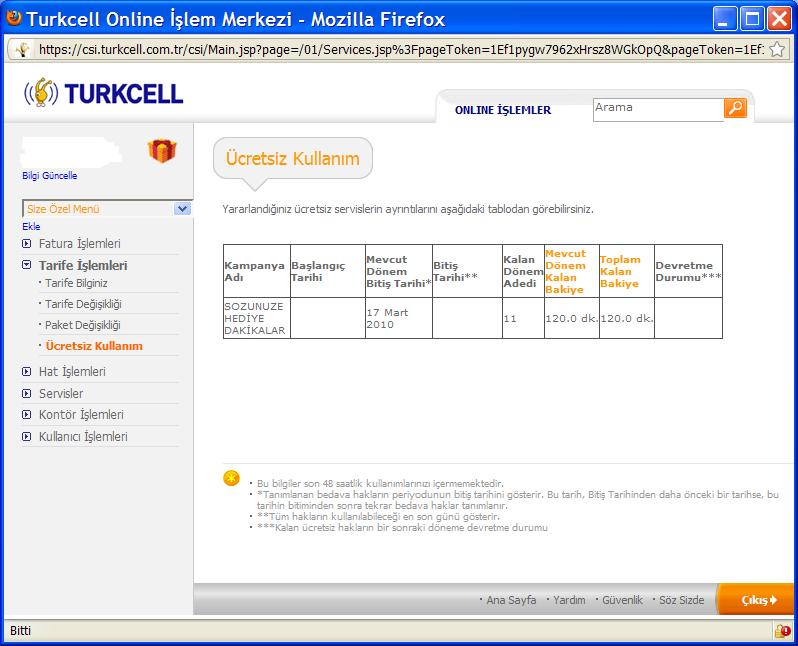Collapse Tarife İşlemleri arrow icon

click(x=26, y=265)
